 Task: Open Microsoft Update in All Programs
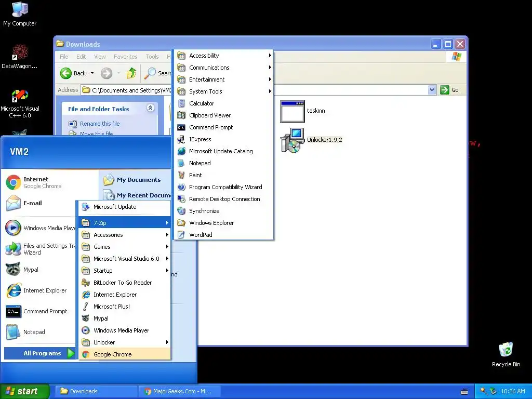[125, 207]
